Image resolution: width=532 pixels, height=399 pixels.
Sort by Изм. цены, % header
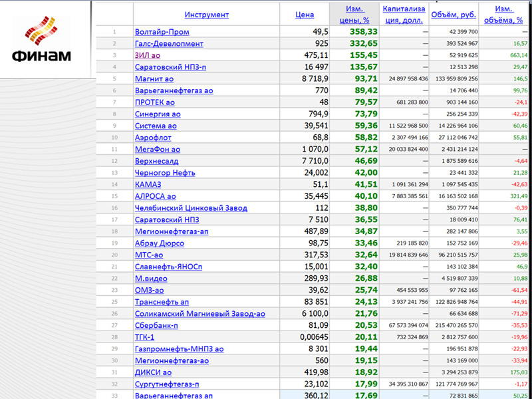click(354, 15)
